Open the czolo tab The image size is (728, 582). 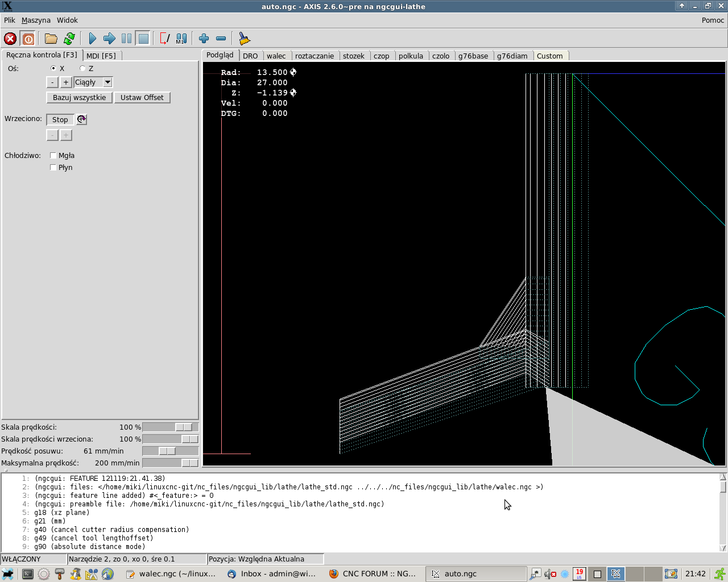[x=441, y=56]
